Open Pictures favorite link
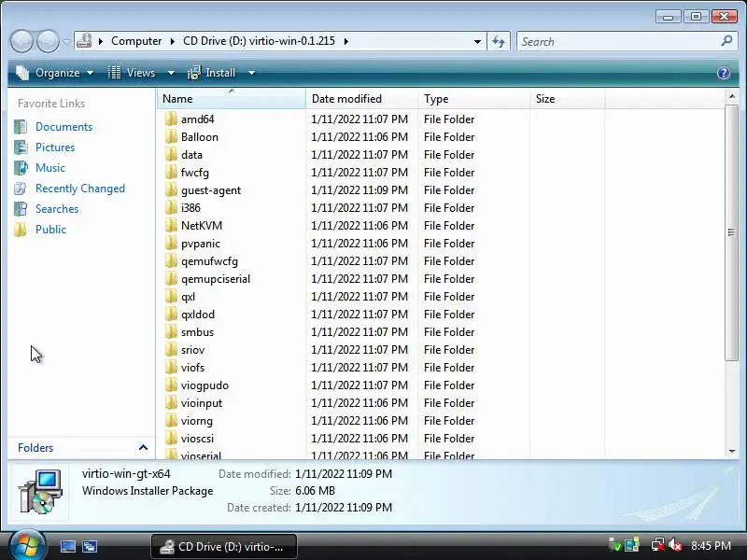 [55, 147]
